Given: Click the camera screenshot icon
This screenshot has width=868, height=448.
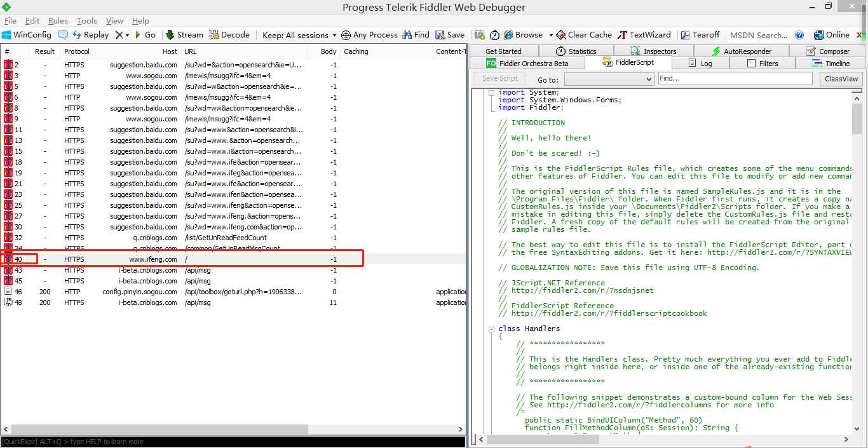Looking at the screenshot, I should pos(480,35).
